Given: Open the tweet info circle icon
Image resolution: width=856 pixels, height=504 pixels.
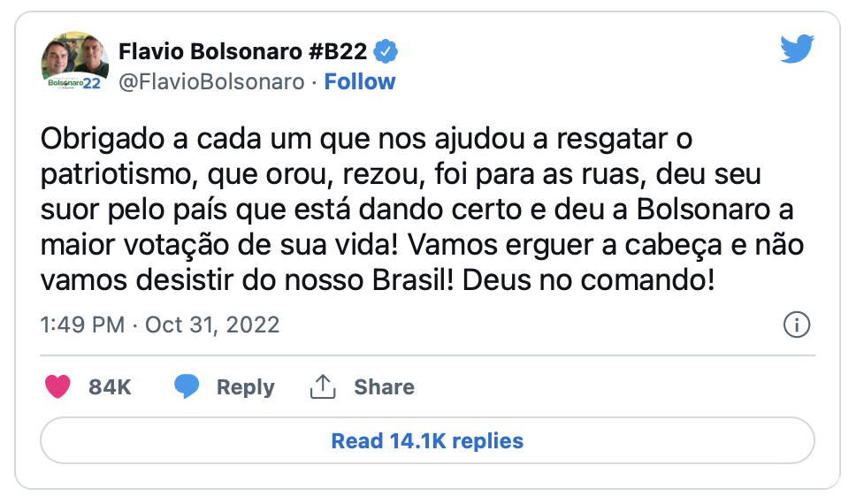Looking at the screenshot, I should point(797,325).
